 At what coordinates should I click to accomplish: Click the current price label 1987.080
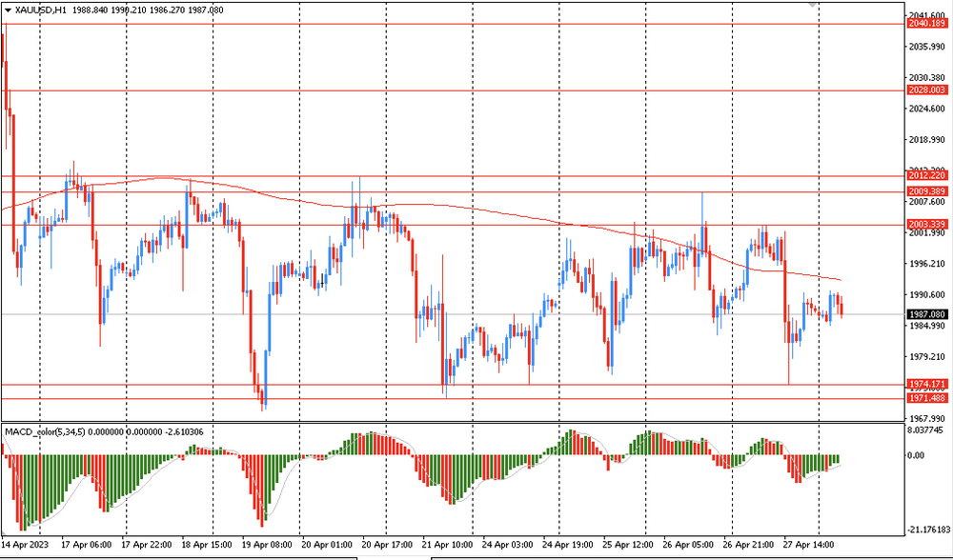(927, 314)
